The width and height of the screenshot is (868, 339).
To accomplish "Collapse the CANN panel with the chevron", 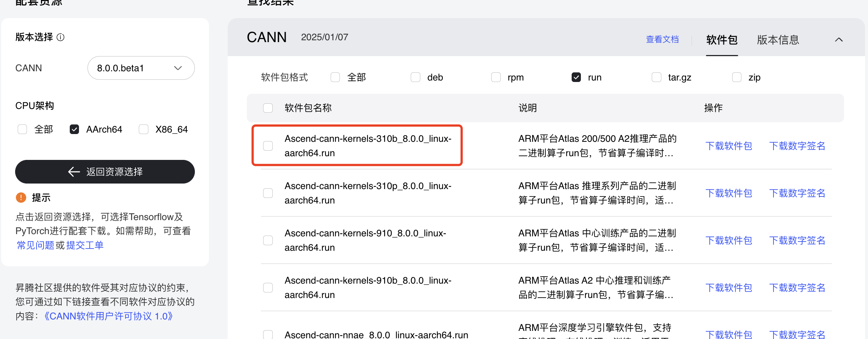I will coord(838,40).
